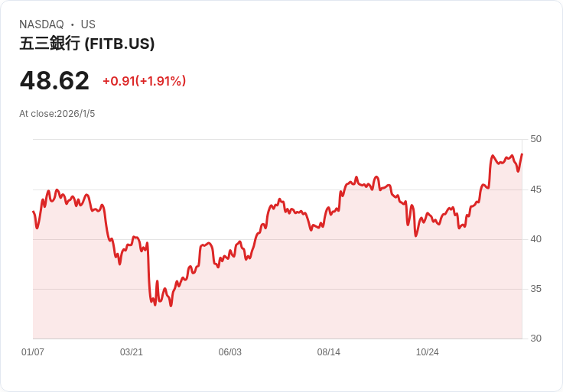Select the 10/24 date axis marker
Image resolution: width=563 pixels, height=392 pixels.
427,352
